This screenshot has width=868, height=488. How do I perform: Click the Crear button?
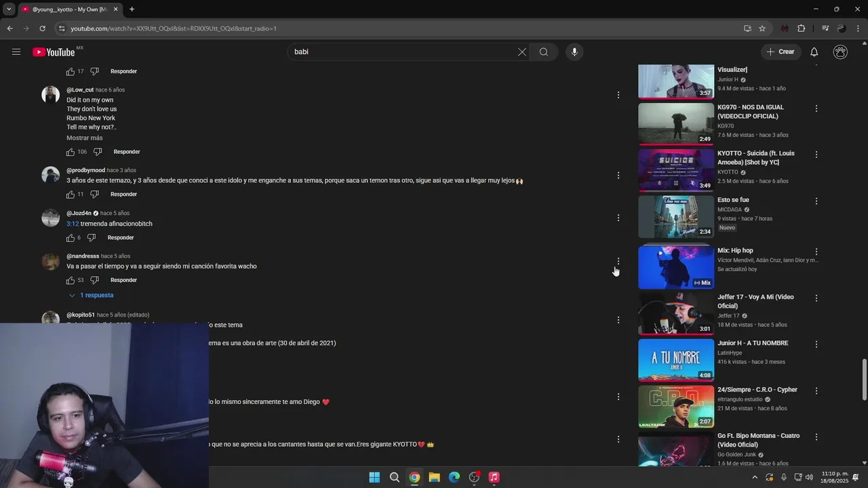pyautogui.click(x=781, y=52)
